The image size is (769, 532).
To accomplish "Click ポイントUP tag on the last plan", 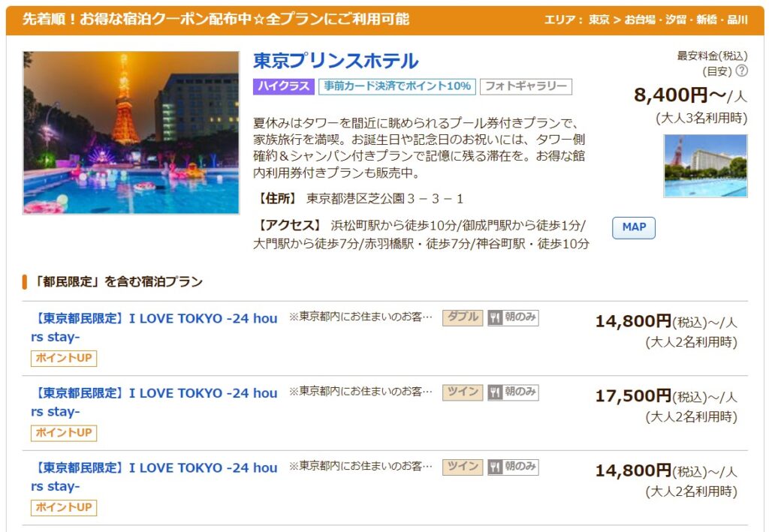I will (x=64, y=507).
